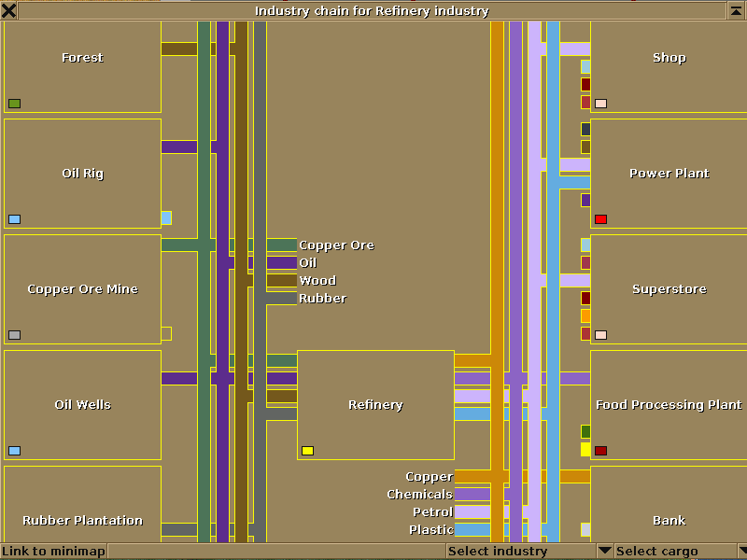Select the Food Processing Plant box

[x=669, y=405]
